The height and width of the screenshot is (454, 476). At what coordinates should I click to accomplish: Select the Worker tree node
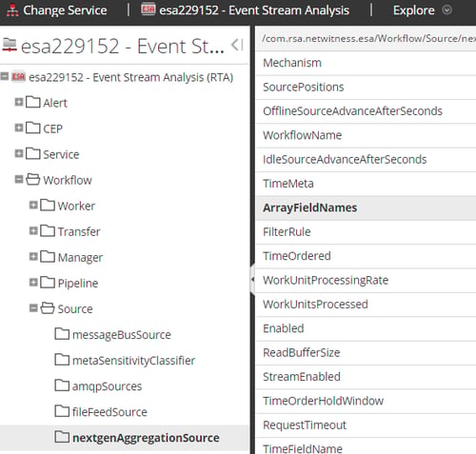coord(76,206)
